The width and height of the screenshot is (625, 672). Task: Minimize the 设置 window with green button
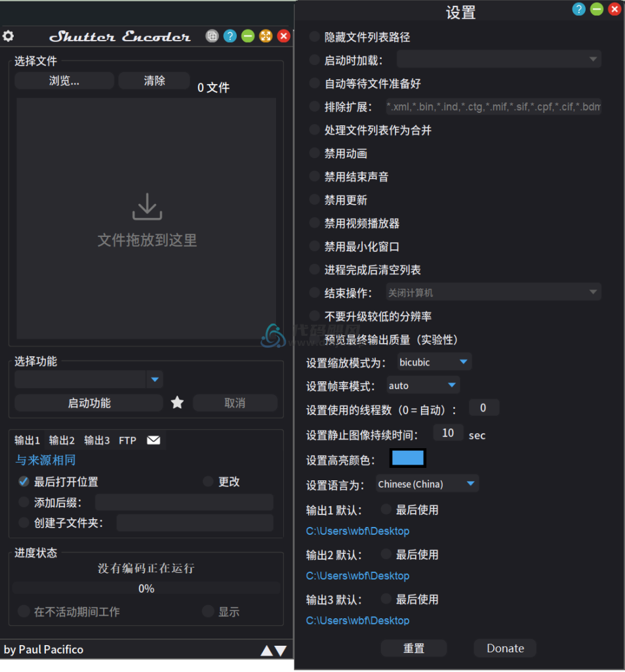click(597, 9)
